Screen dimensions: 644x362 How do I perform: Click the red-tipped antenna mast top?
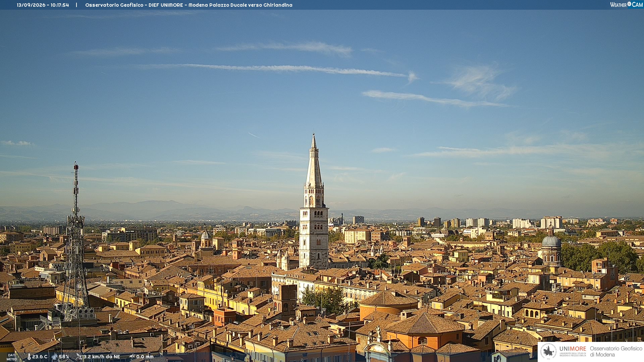click(x=76, y=166)
